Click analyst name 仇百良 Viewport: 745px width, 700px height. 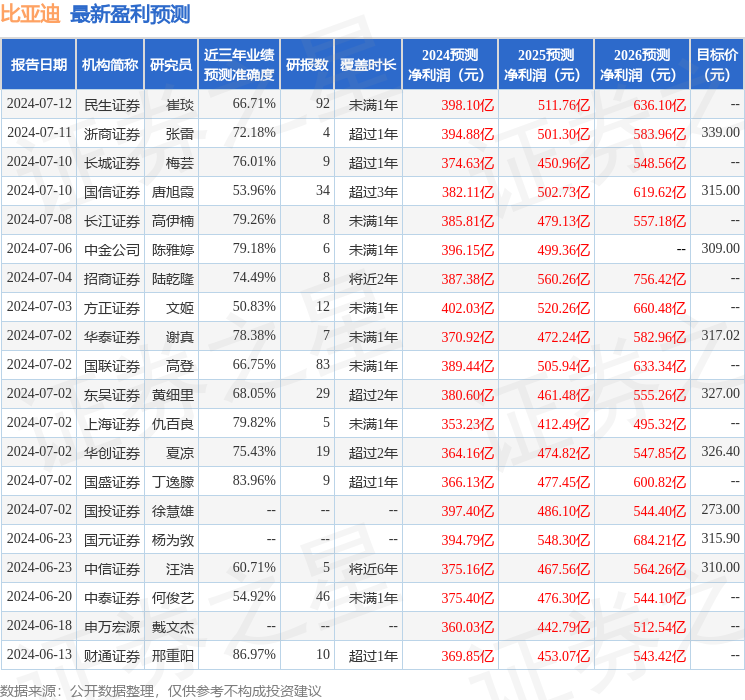click(173, 423)
